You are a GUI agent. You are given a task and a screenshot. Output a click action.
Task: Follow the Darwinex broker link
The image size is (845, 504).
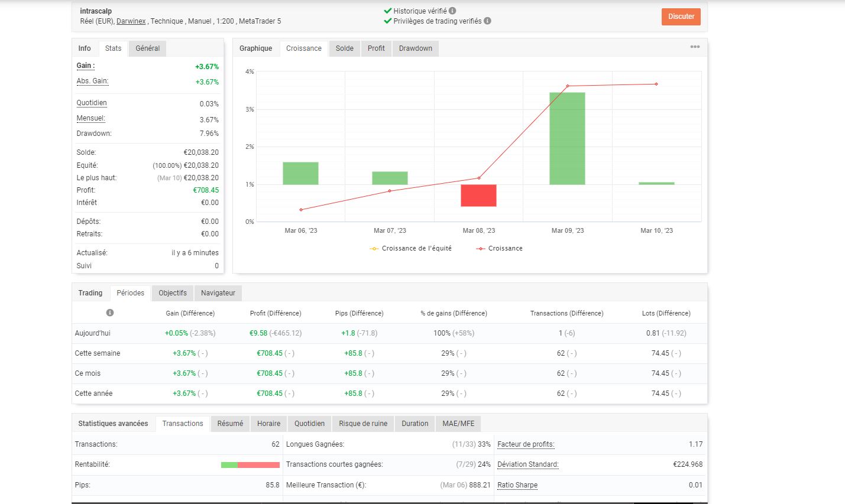pos(131,21)
